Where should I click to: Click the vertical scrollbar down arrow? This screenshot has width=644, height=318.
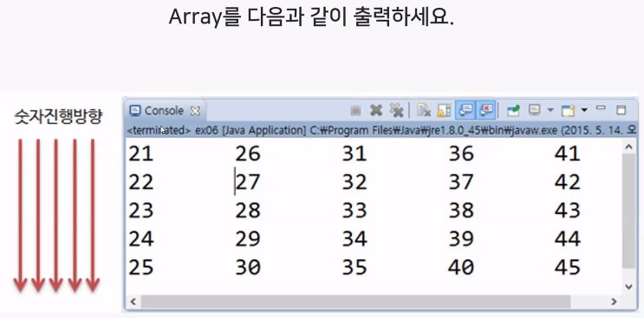628,286
